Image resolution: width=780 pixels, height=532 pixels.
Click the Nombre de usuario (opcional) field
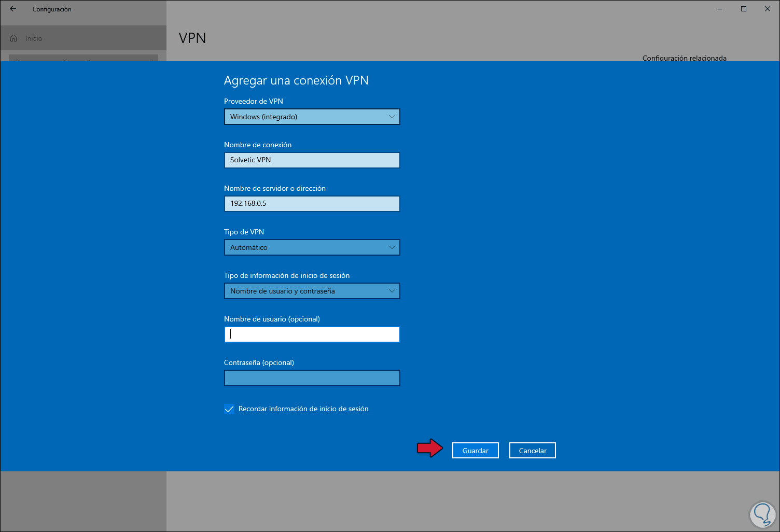(x=312, y=334)
